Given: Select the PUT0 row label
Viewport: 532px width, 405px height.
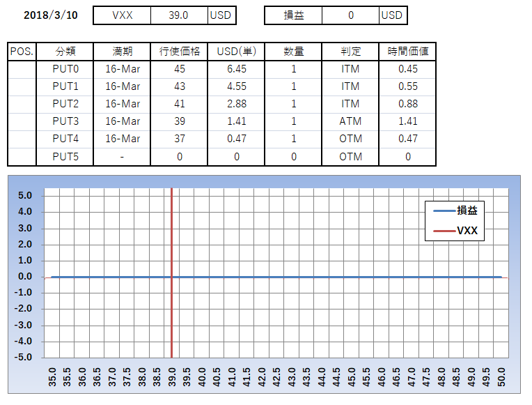Looking at the screenshot, I should (65, 69).
